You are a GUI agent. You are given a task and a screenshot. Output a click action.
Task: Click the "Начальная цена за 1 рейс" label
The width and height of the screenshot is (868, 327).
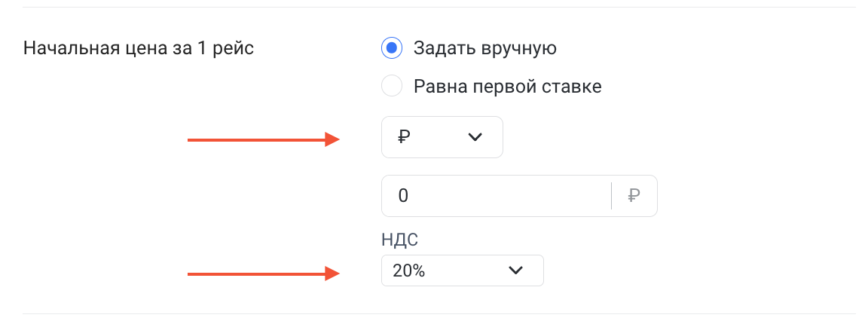pos(139,49)
